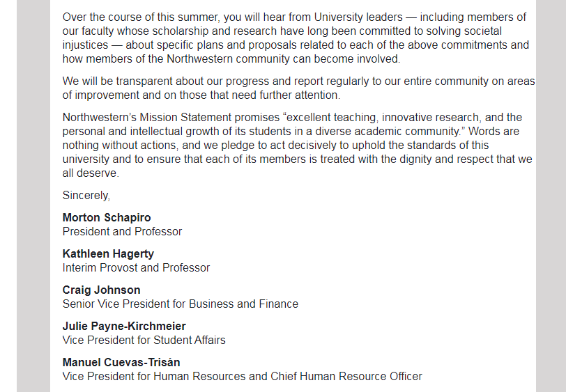Click the Interim Provost and Professor title
The image size is (566, 392).
click(x=136, y=267)
